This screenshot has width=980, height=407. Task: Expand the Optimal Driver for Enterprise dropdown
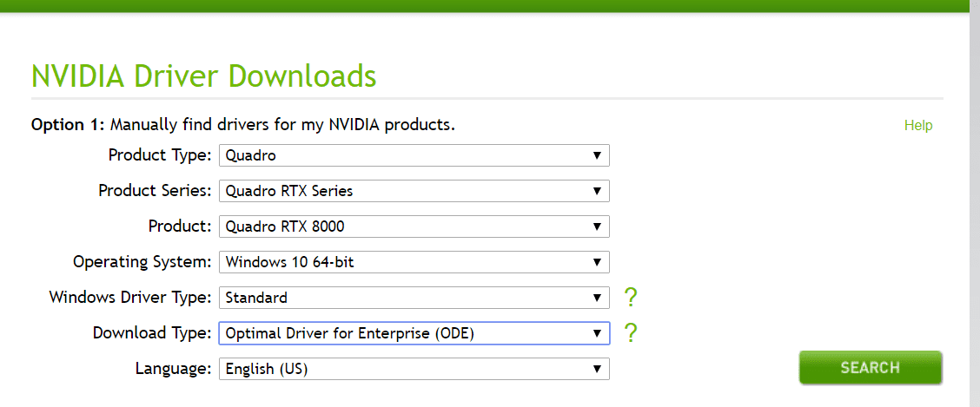(414, 333)
